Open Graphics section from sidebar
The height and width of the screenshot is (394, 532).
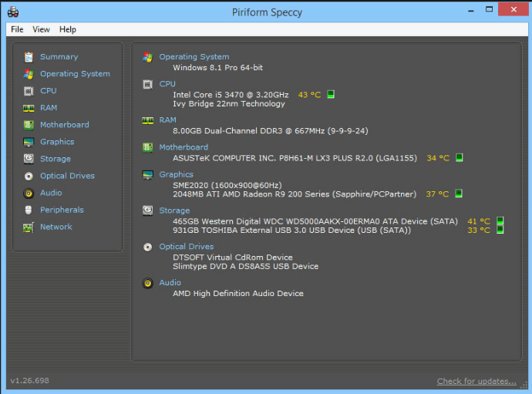click(x=57, y=142)
